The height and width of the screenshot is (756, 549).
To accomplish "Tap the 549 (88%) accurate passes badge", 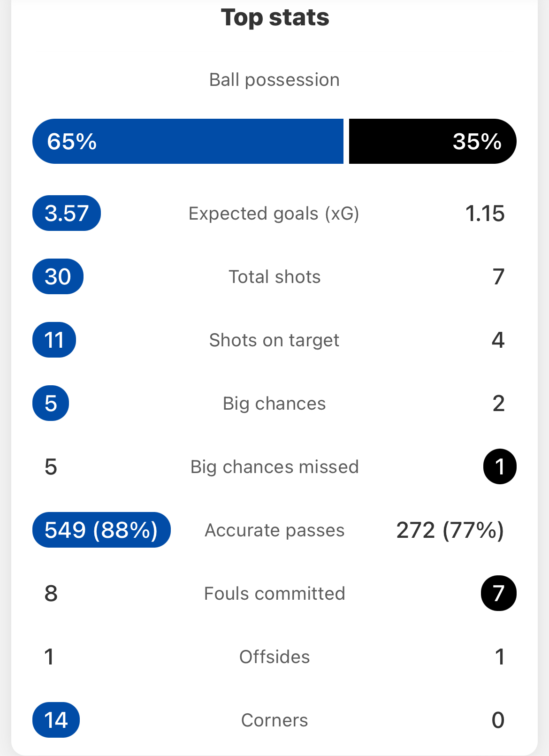I will (101, 530).
